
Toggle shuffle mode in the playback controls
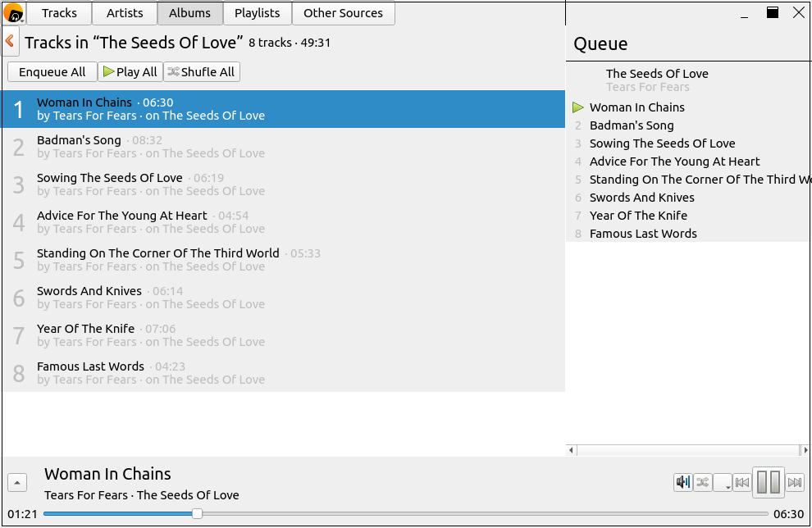pyautogui.click(x=703, y=482)
